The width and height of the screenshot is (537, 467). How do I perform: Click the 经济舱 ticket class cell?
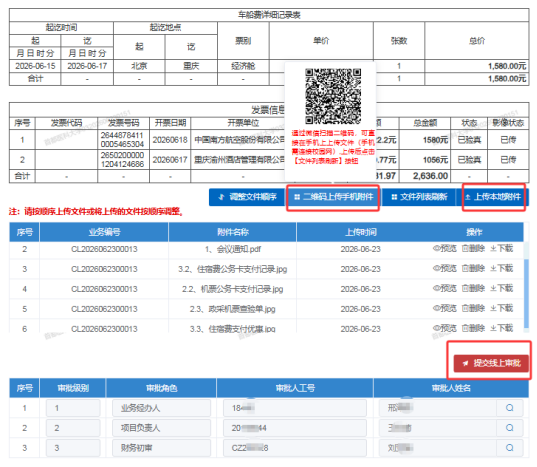click(243, 66)
